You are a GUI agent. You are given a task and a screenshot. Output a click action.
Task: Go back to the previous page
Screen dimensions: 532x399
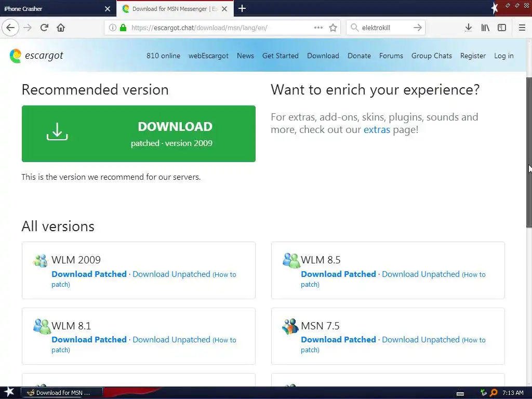click(x=10, y=28)
